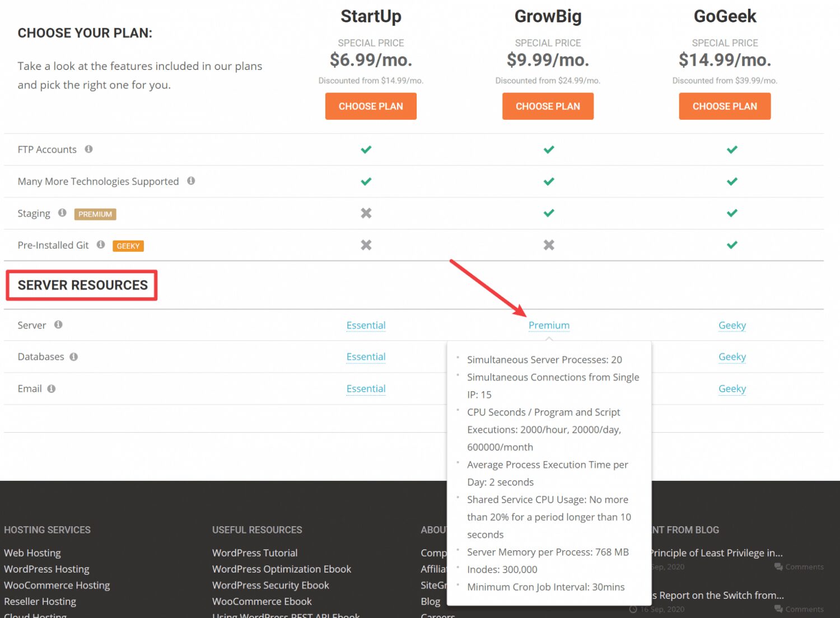
Task: Click the GrowBig plan heading
Action: point(548,16)
